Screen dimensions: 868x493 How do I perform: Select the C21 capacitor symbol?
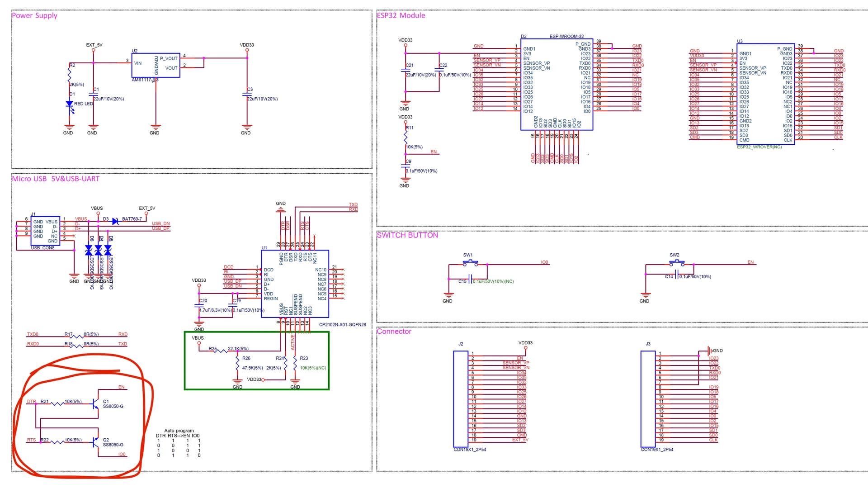[406, 70]
